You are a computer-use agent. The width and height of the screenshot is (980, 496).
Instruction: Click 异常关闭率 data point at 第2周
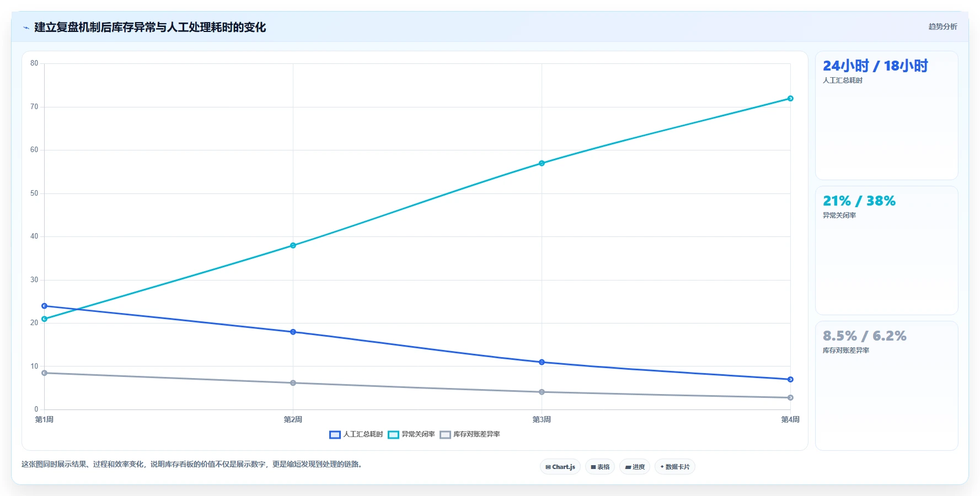coord(293,245)
